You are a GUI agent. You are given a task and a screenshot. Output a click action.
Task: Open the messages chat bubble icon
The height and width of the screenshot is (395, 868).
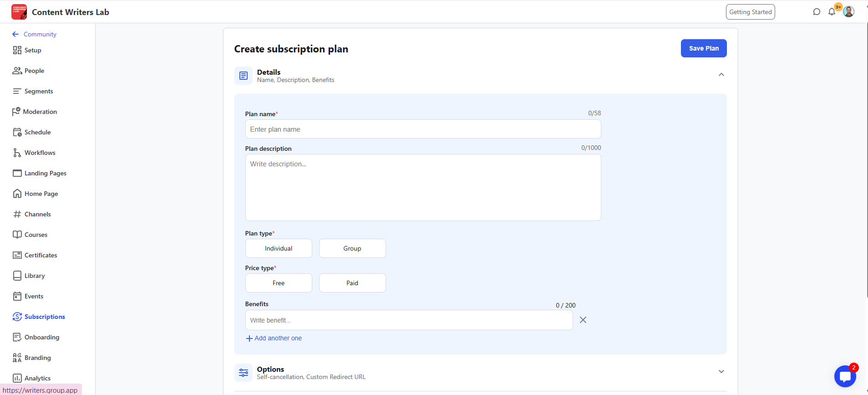(817, 12)
